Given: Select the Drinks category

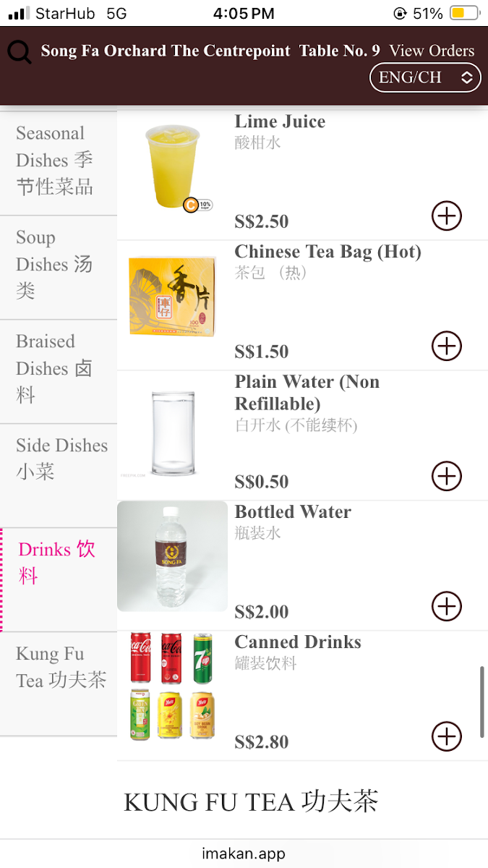Looking at the screenshot, I should pyautogui.click(x=56, y=563).
